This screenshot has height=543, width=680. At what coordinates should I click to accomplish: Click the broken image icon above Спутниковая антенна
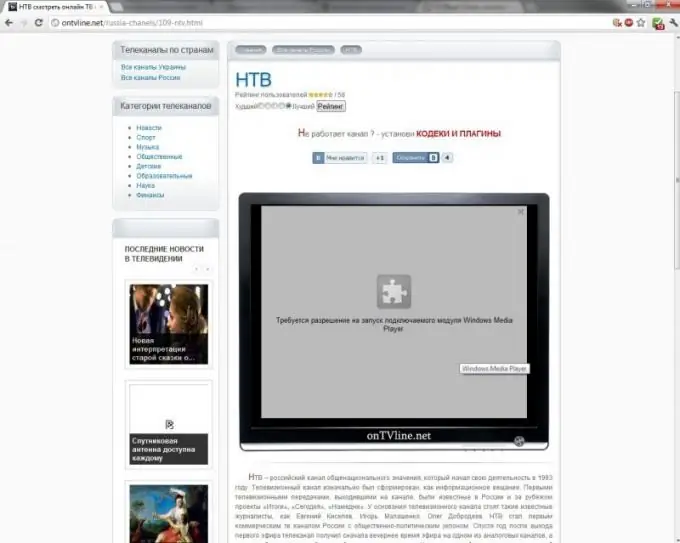pyautogui.click(x=170, y=424)
